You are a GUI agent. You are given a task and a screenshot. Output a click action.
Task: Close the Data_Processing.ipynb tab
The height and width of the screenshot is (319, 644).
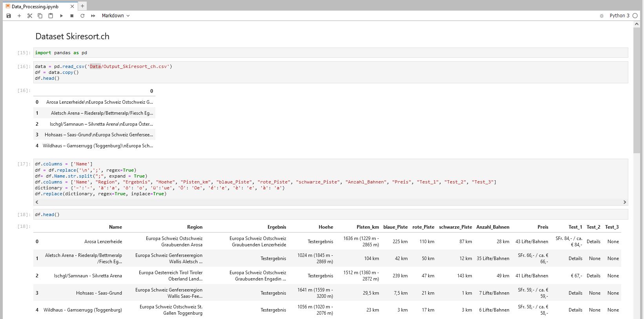pyautogui.click(x=72, y=6)
